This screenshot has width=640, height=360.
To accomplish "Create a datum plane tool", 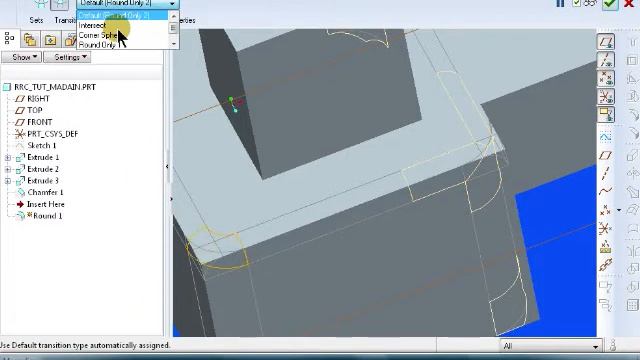I will coord(606,155).
